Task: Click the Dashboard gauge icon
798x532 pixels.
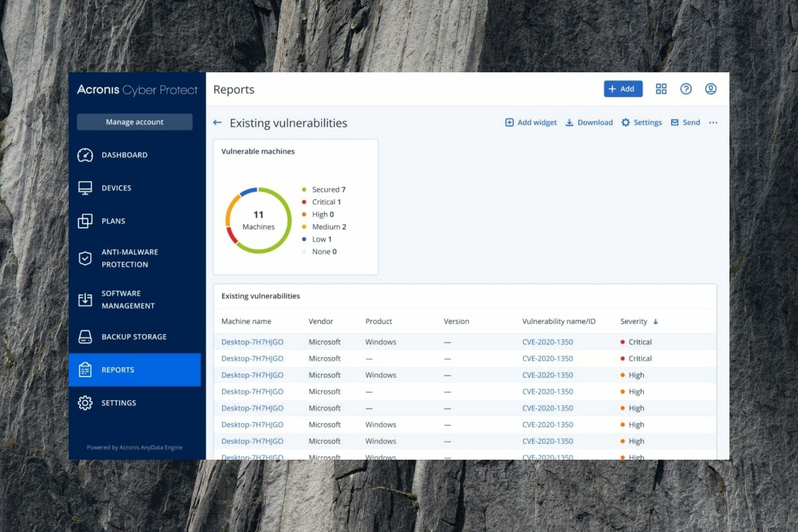Action: coord(85,155)
